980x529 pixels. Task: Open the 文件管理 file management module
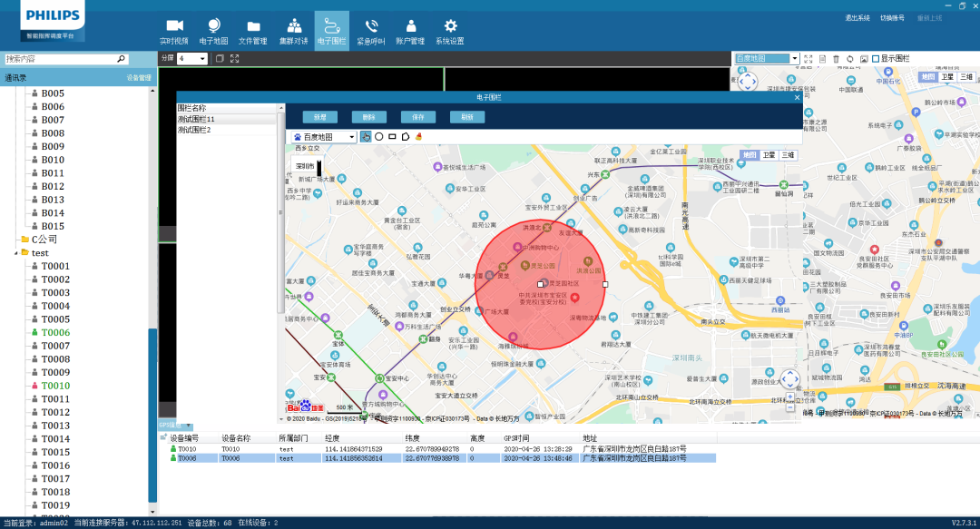pyautogui.click(x=253, y=31)
